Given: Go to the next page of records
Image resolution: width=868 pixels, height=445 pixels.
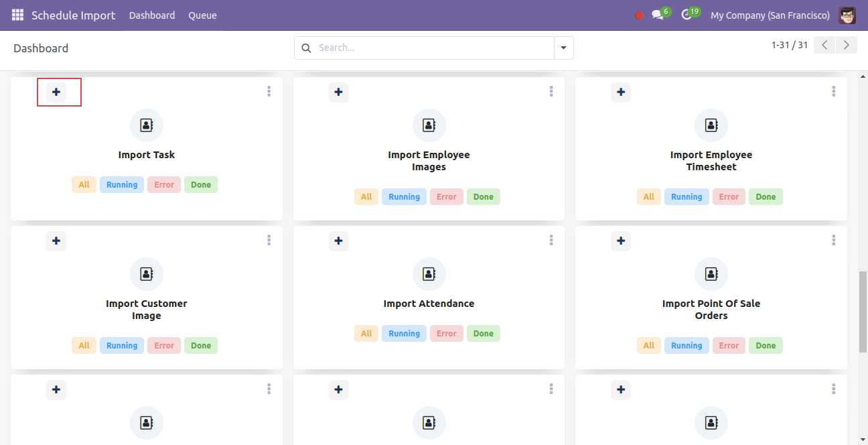Looking at the screenshot, I should (847, 45).
